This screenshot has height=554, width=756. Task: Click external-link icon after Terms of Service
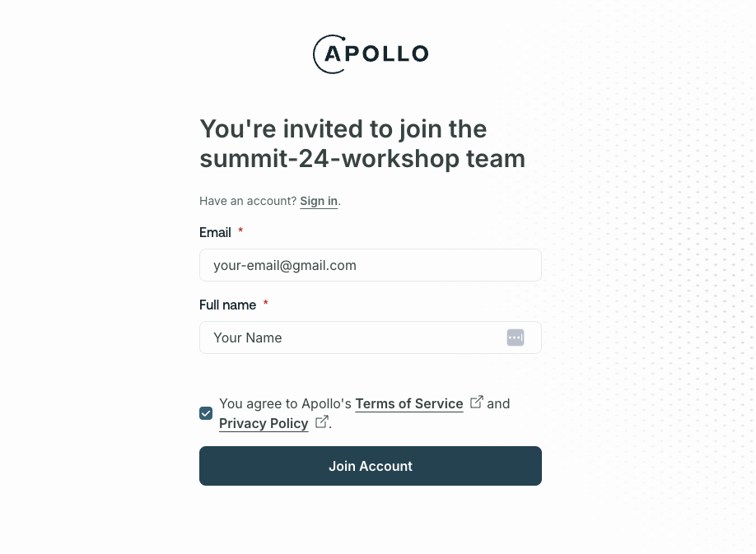coord(476,402)
